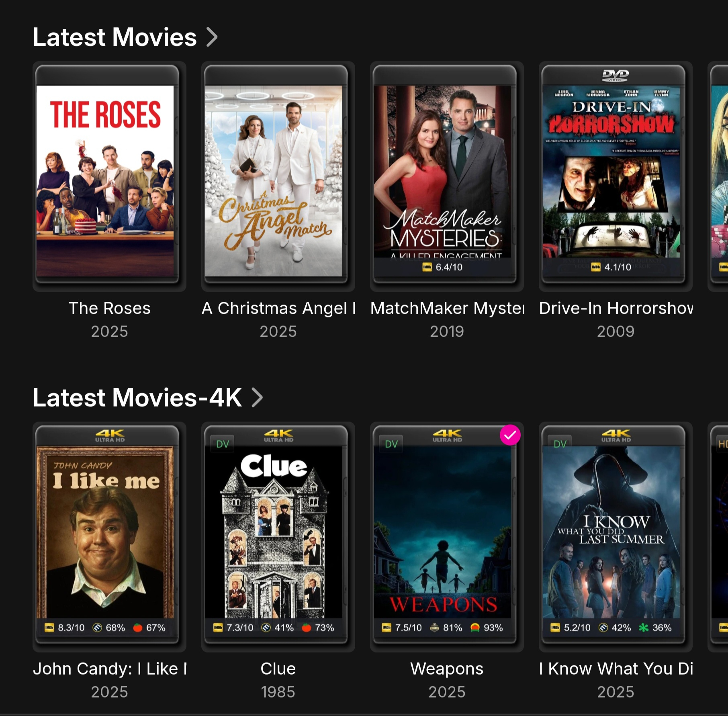Open the Weapons title link
Image resolution: width=728 pixels, height=716 pixels.
click(447, 669)
